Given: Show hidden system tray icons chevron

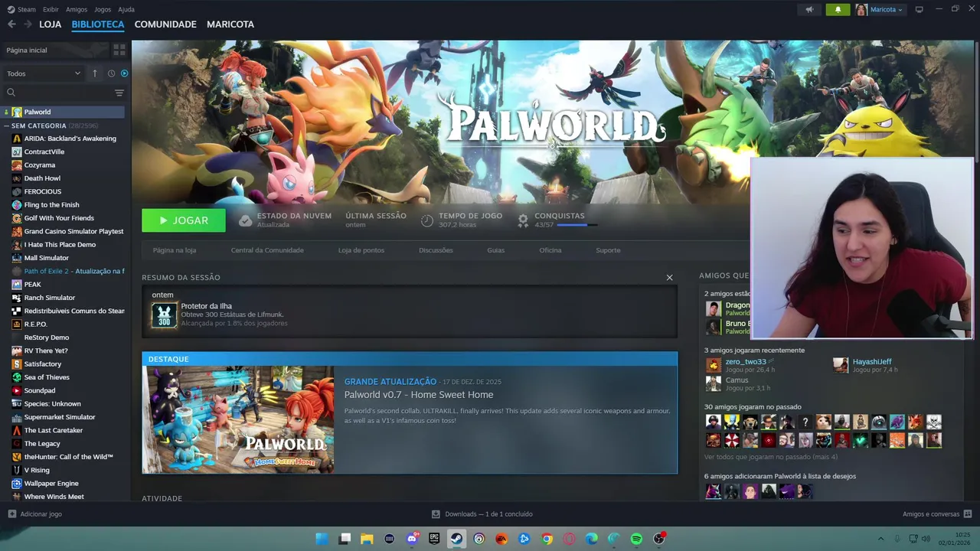Looking at the screenshot, I should [880, 539].
